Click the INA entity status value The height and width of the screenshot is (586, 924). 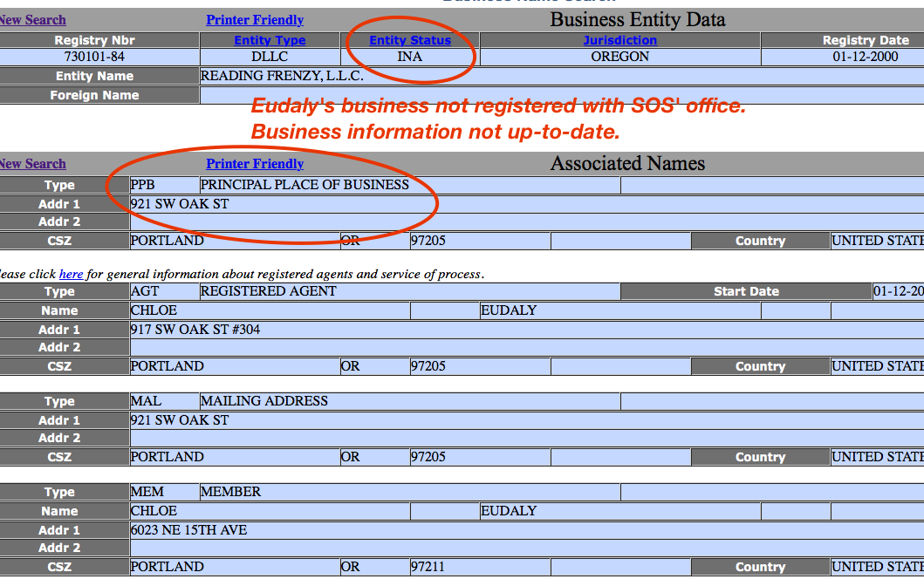click(409, 57)
